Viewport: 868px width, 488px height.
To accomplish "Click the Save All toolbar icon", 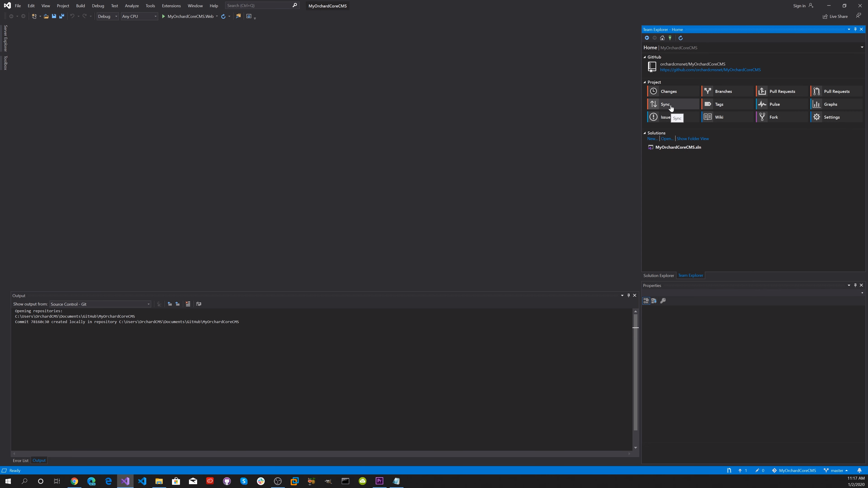I will click(x=62, y=16).
